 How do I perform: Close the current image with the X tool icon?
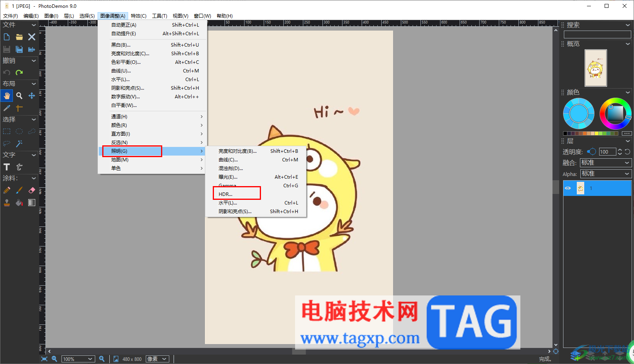[32, 37]
